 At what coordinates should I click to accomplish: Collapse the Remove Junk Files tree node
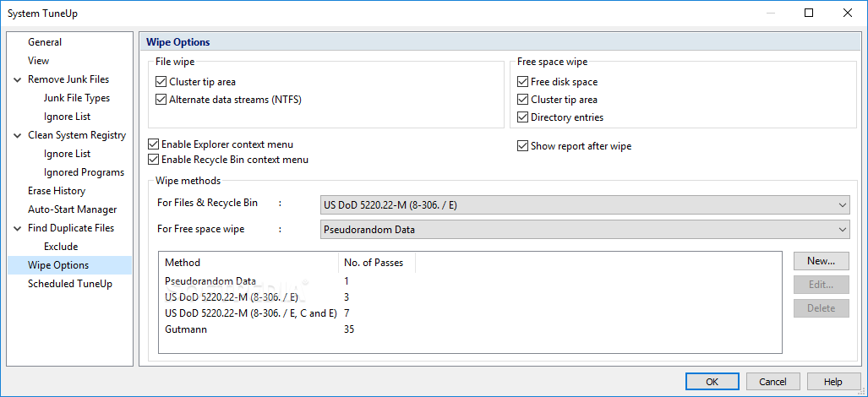[x=17, y=79]
